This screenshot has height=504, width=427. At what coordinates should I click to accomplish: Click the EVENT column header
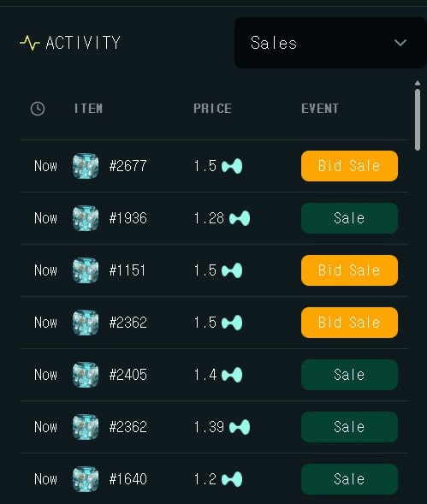pos(320,109)
